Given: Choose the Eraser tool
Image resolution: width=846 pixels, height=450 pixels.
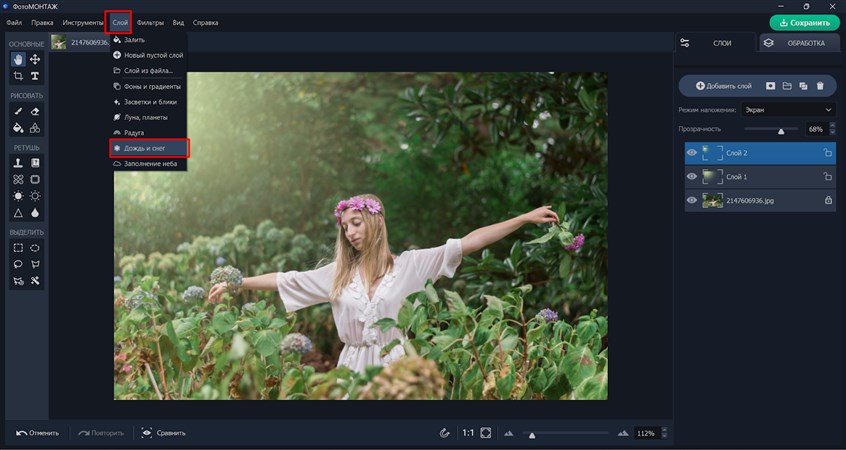Looking at the screenshot, I should pyautogui.click(x=35, y=112).
